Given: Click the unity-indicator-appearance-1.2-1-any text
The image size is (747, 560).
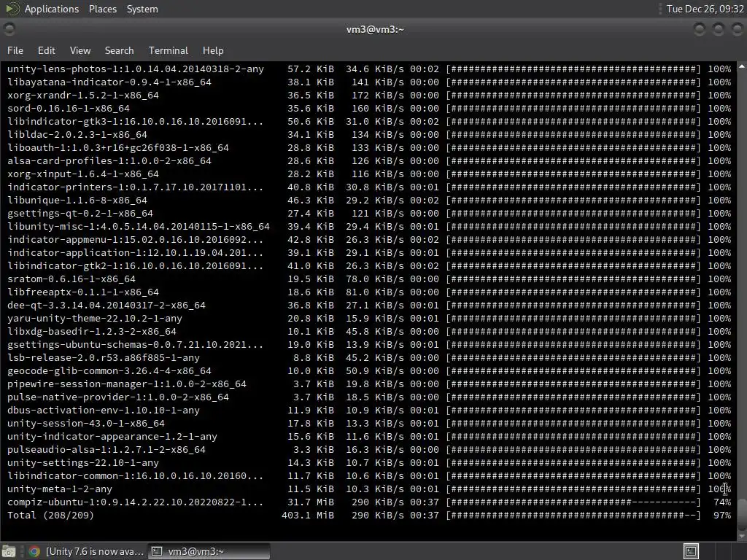Looking at the screenshot, I should 112,437.
